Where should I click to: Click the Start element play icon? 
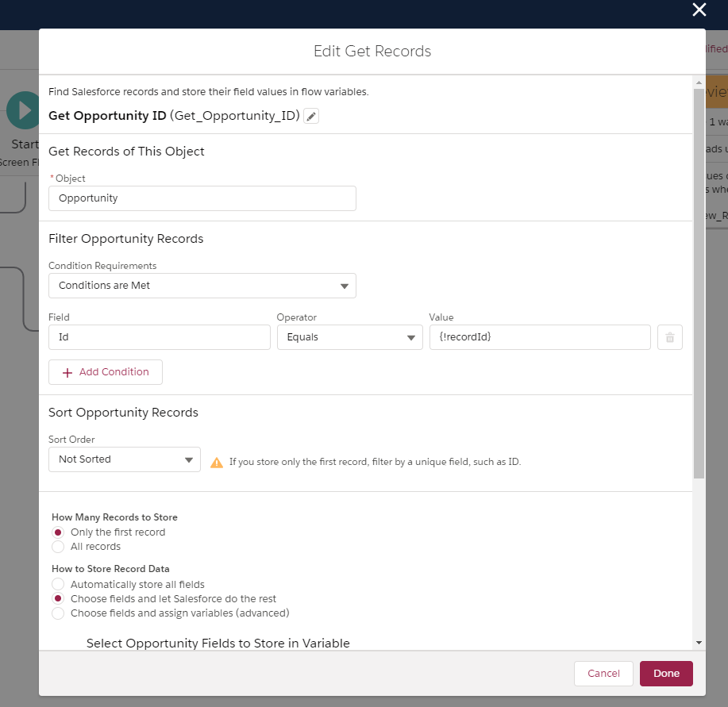point(24,110)
